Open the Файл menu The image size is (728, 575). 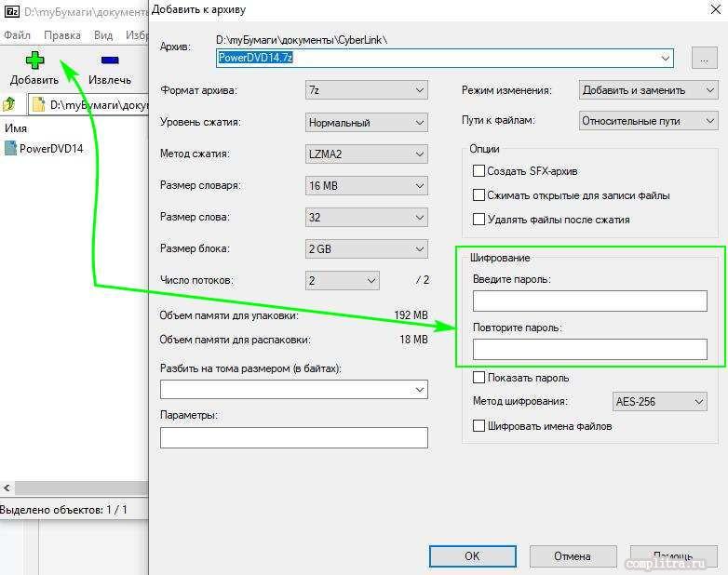point(17,35)
